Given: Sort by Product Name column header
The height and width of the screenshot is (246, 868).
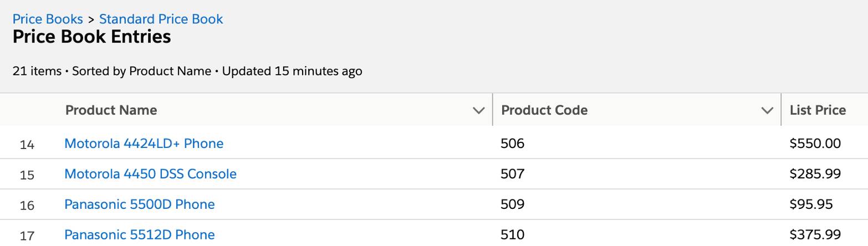Looking at the screenshot, I should click(x=111, y=110).
